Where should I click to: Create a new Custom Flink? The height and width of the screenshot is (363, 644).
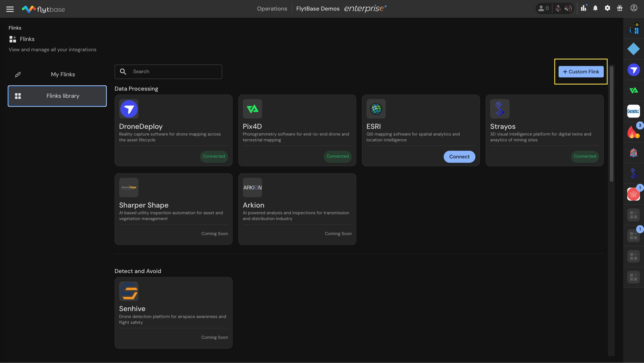coord(581,72)
